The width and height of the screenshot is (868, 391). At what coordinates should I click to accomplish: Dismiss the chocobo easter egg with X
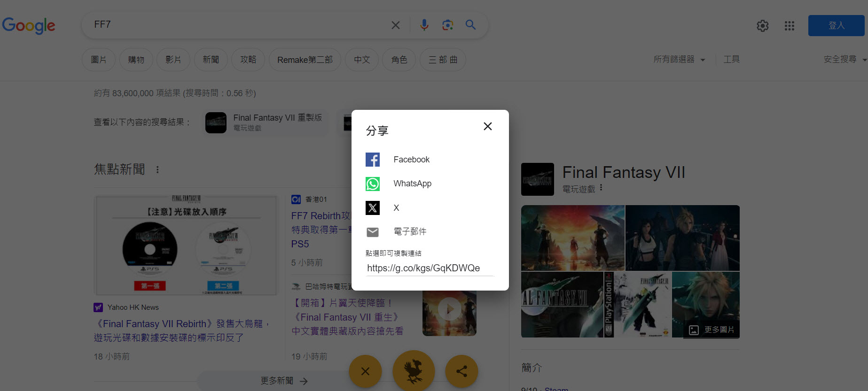[365, 371]
